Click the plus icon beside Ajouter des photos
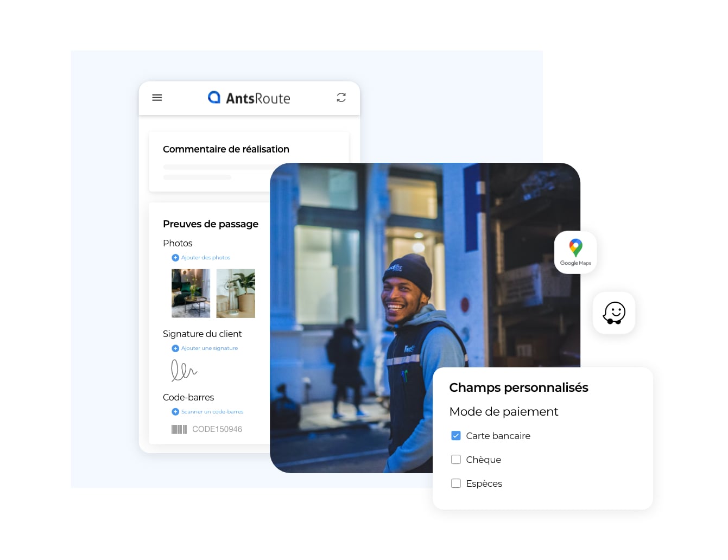Viewport: 728px width, 560px height. (x=175, y=258)
